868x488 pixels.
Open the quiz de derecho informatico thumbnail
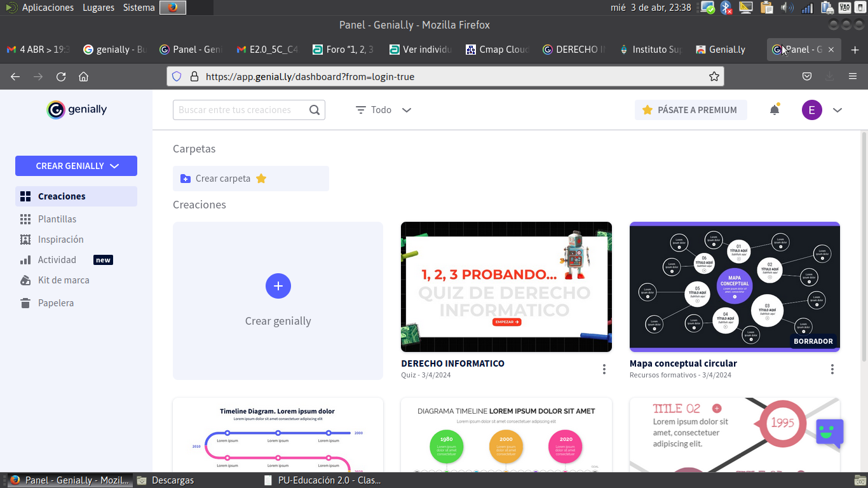click(x=506, y=287)
